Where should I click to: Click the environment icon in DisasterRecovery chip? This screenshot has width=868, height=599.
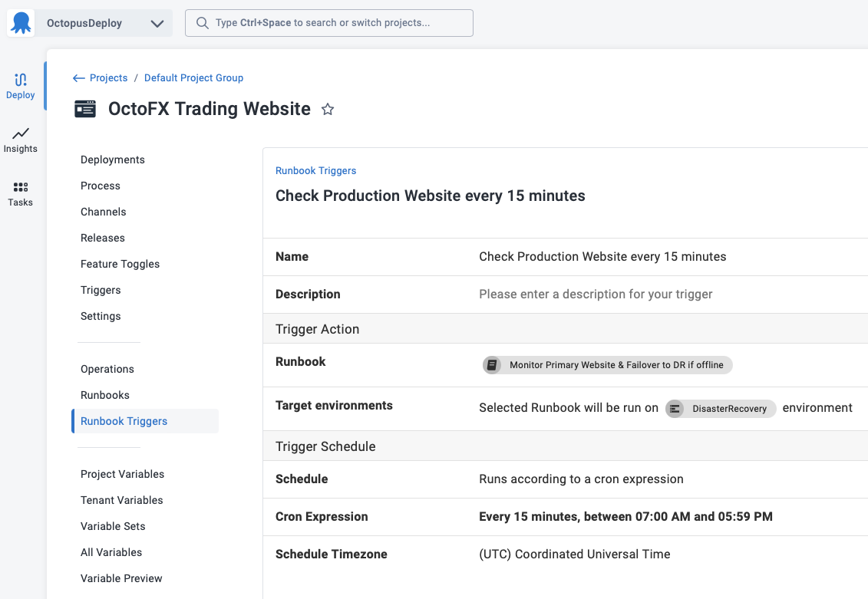(x=675, y=409)
